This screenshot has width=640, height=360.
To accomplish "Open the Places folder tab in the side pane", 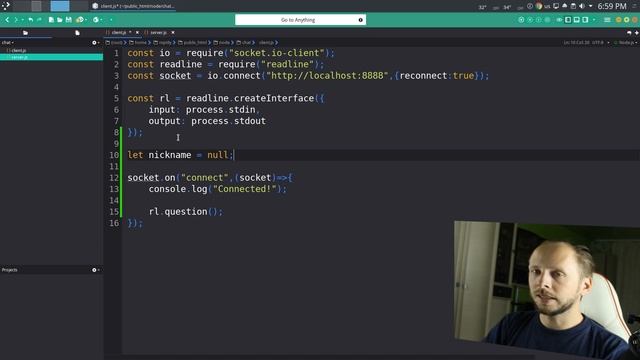I will (x=25, y=33).
